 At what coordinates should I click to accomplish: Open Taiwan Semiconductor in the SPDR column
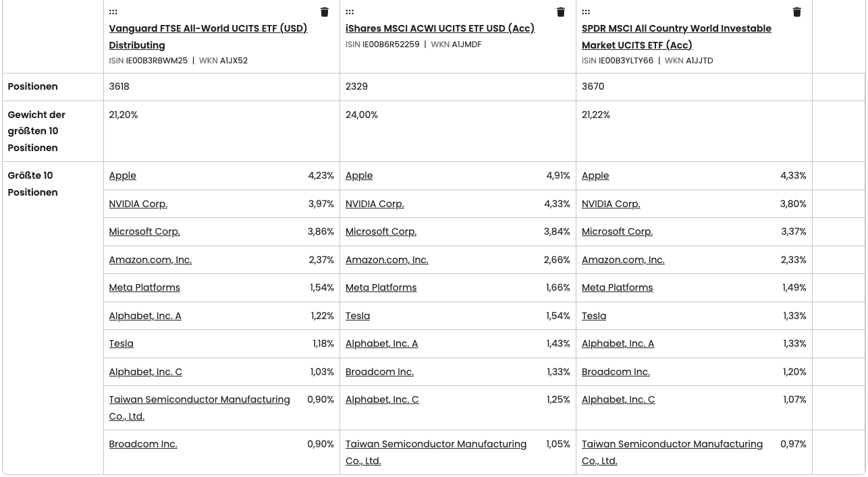[x=672, y=445]
